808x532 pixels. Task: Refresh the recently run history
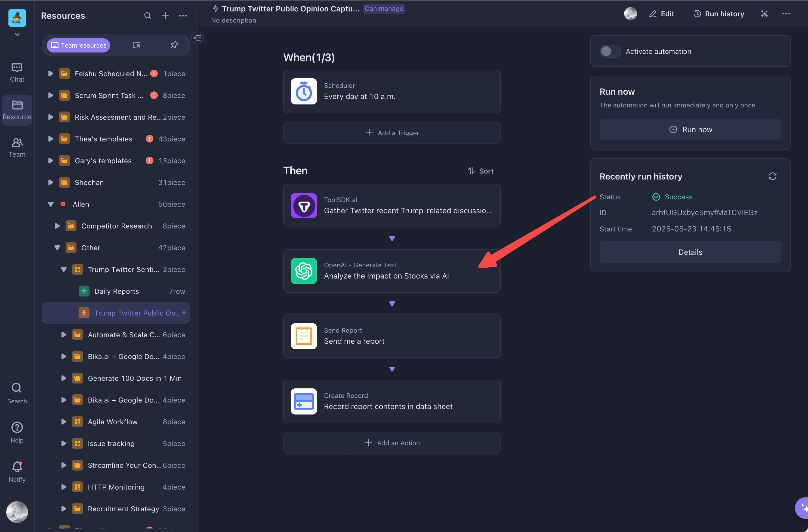pos(772,176)
